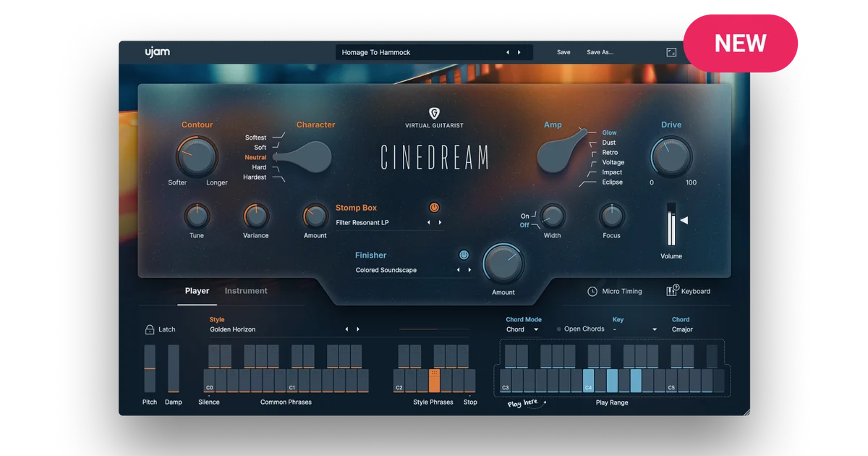Click the Finisher Amount knob
868x456 pixels.
[503, 264]
